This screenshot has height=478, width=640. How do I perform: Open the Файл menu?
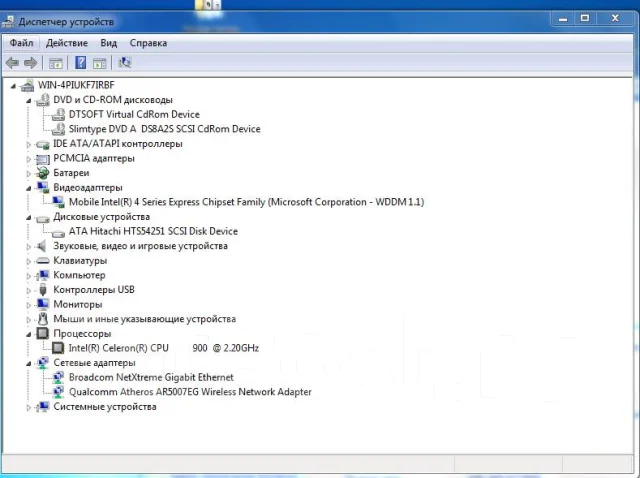click(x=21, y=43)
